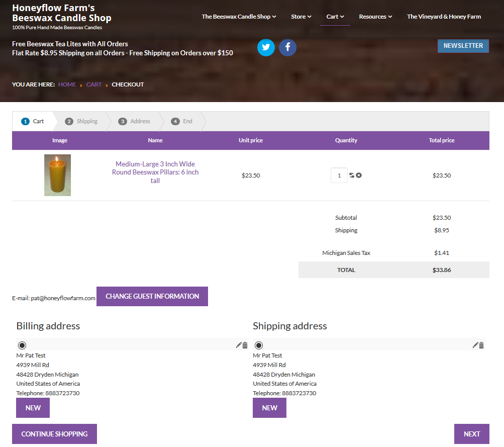Expand the Cart dropdown menu
Image resolution: width=504 pixels, height=447 pixels.
point(335,17)
